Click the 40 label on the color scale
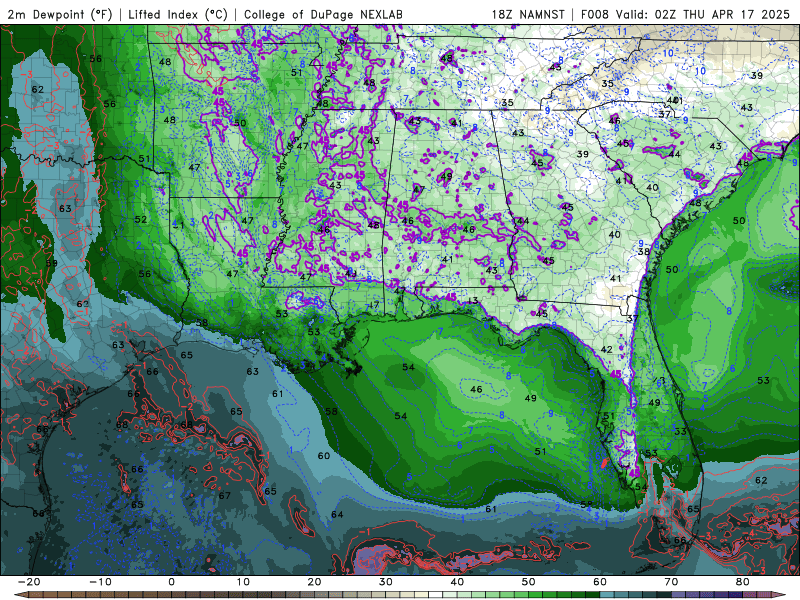800x600 pixels. click(x=457, y=582)
